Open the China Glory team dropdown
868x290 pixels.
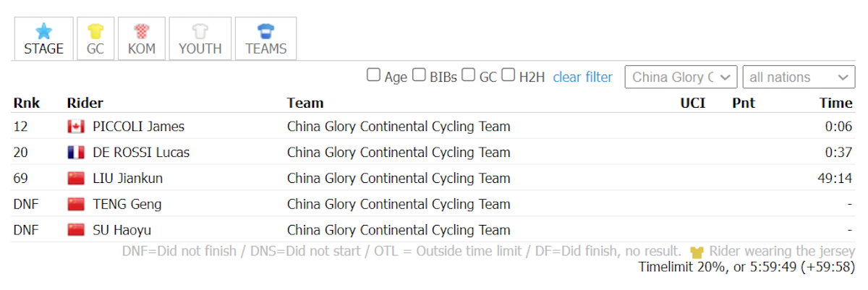tap(681, 77)
